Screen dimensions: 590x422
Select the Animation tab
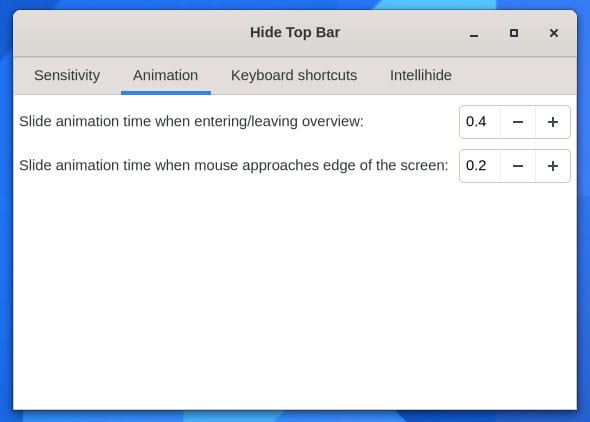[166, 75]
